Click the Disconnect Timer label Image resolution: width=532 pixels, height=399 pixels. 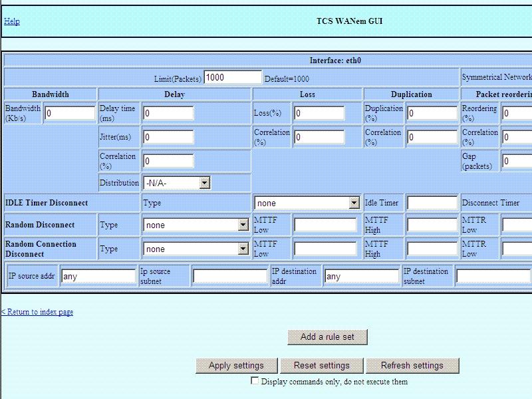point(491,203)
